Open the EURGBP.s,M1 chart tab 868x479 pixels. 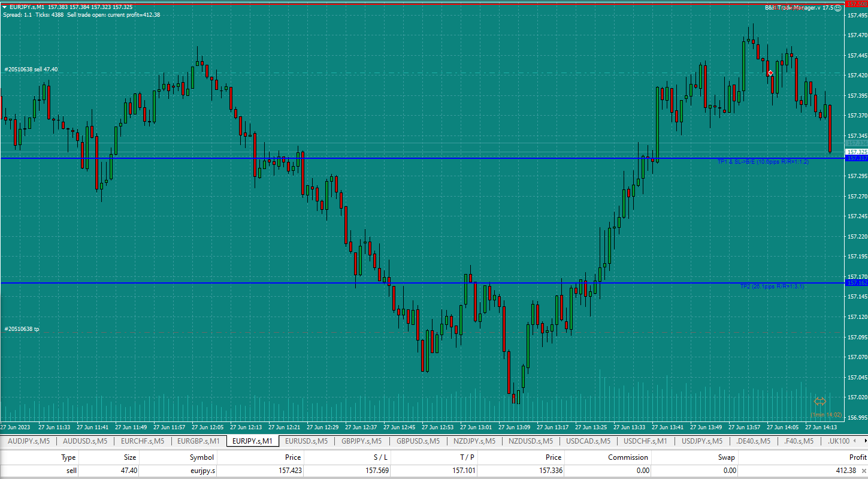[199, 441]
